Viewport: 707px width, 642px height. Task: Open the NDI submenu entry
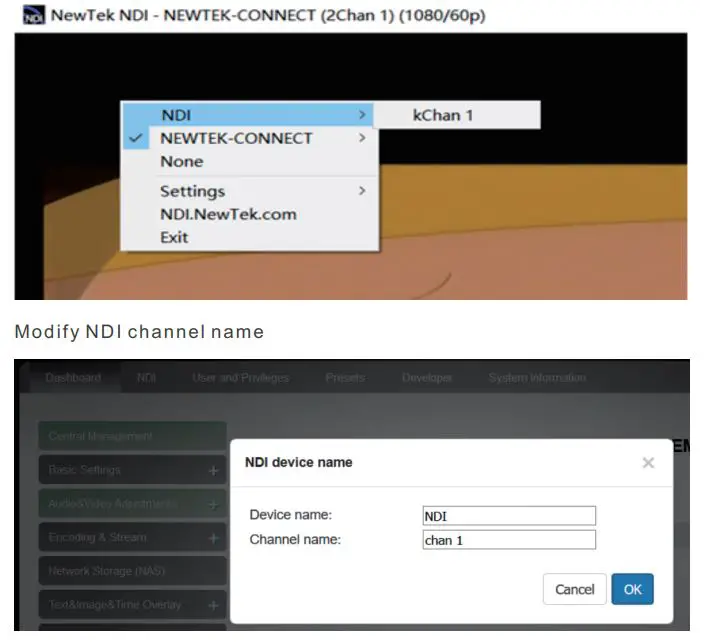pyautogui.click(x=248, y=115)
